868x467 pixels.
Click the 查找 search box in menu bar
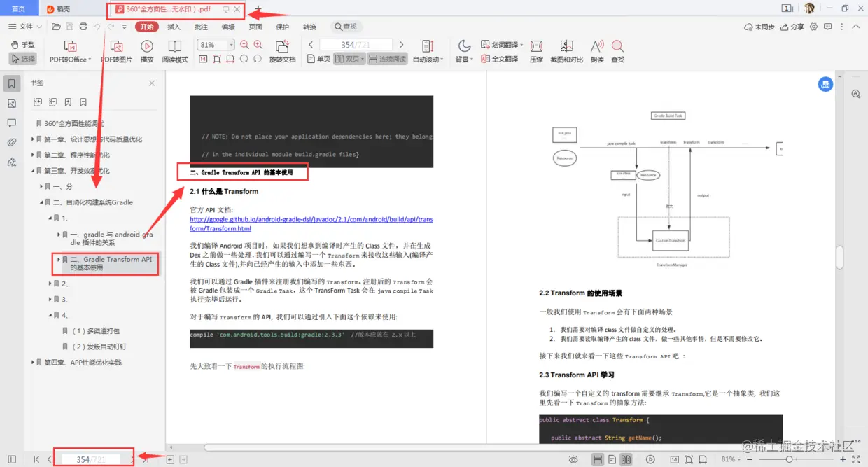coord(346,27)
